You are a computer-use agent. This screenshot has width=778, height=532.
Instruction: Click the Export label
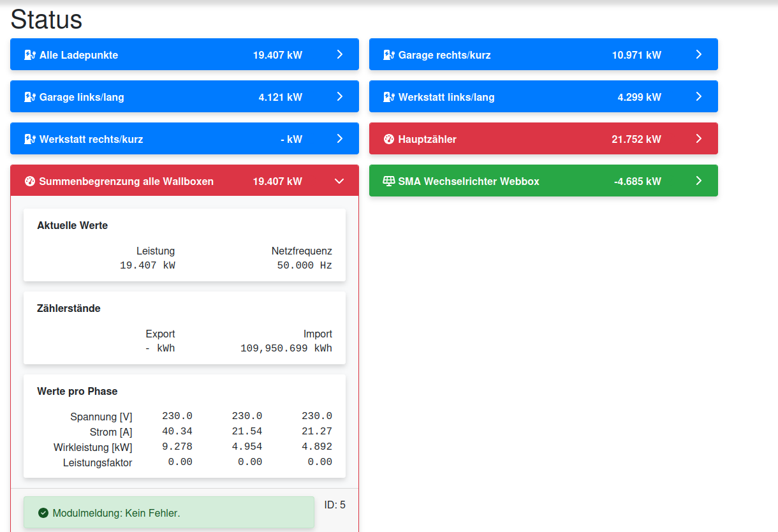[x=160, y=334]
